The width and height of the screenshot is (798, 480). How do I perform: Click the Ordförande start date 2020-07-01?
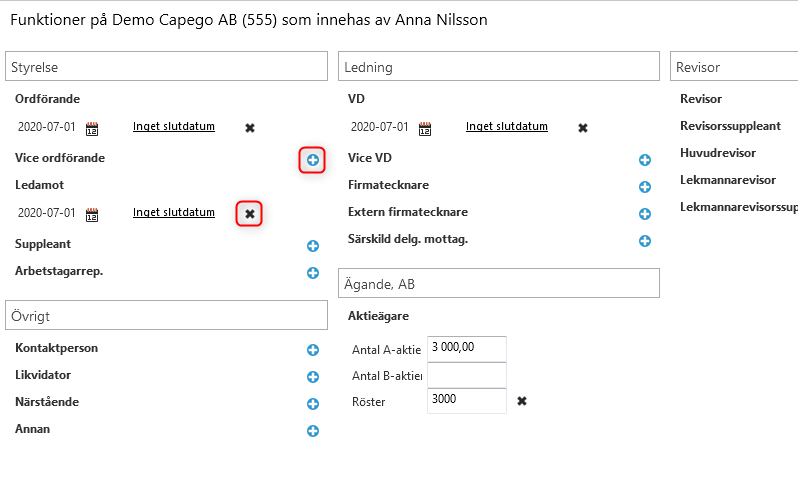pyautogui.click(x=46, y=126)
